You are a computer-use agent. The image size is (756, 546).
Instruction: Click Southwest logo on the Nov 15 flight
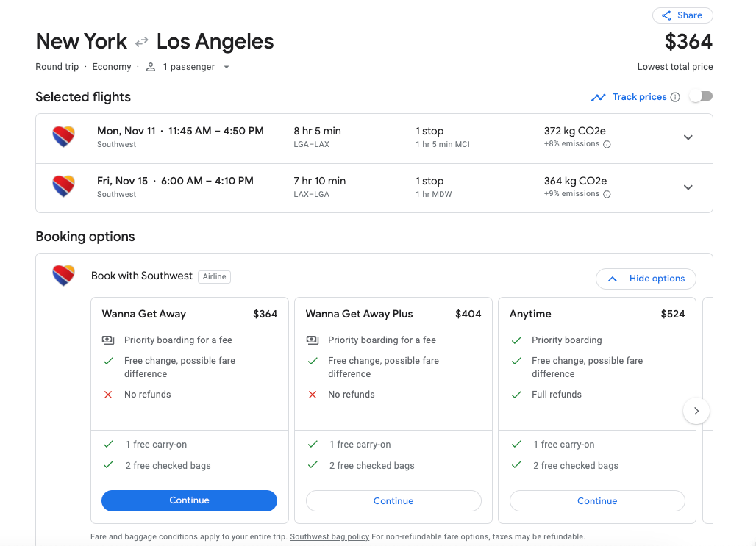coord(63,187)
